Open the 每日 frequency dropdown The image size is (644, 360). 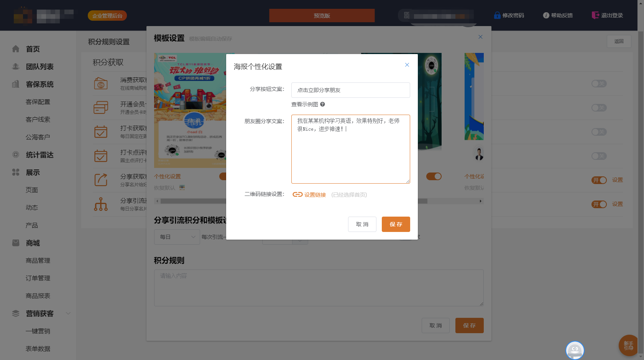coord(177,237)
